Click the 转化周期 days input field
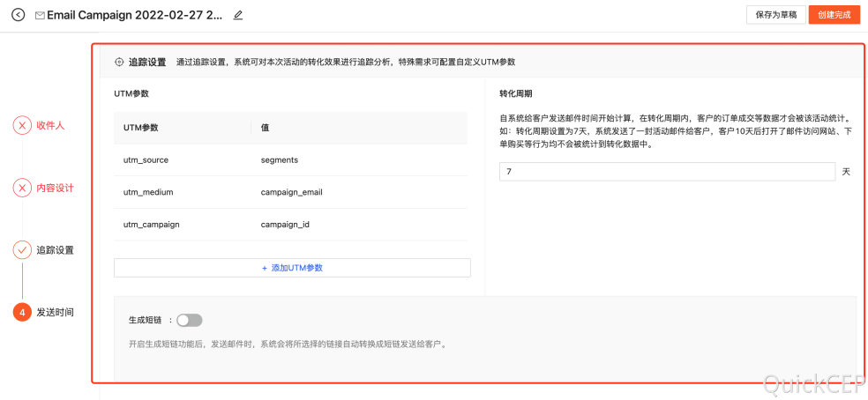This screenshot has width=868, height=400. (x=667, y=172)
